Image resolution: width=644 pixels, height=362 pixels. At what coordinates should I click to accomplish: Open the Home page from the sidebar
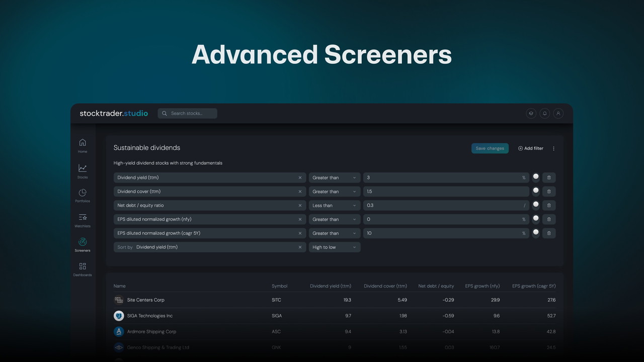(83, 145)
